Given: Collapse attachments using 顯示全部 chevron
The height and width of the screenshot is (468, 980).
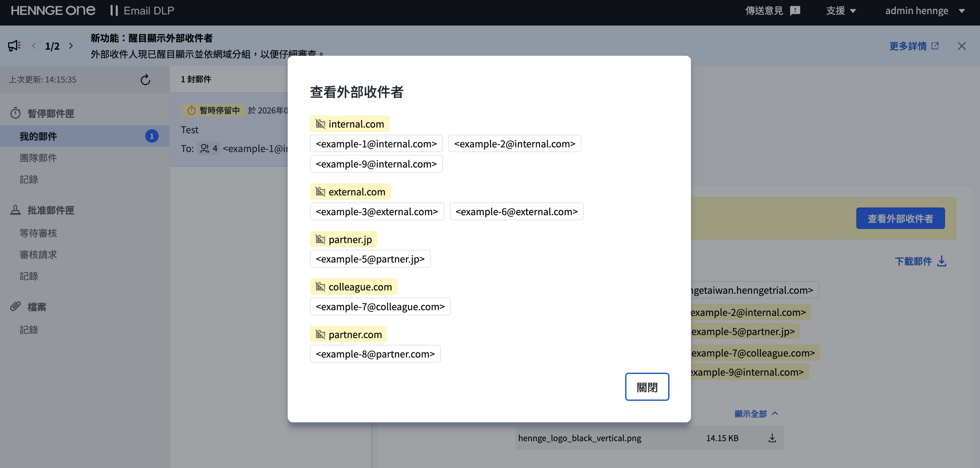Looking at the screenshot, I should coord(775,413).
